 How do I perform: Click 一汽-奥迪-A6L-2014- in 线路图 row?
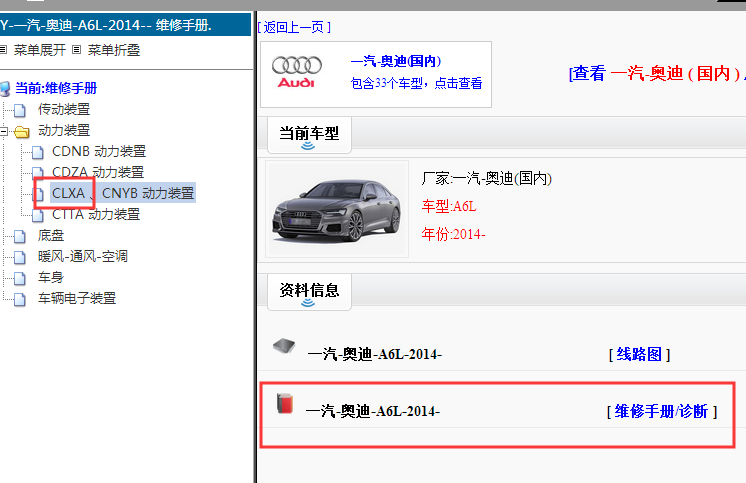coord(375,355)
